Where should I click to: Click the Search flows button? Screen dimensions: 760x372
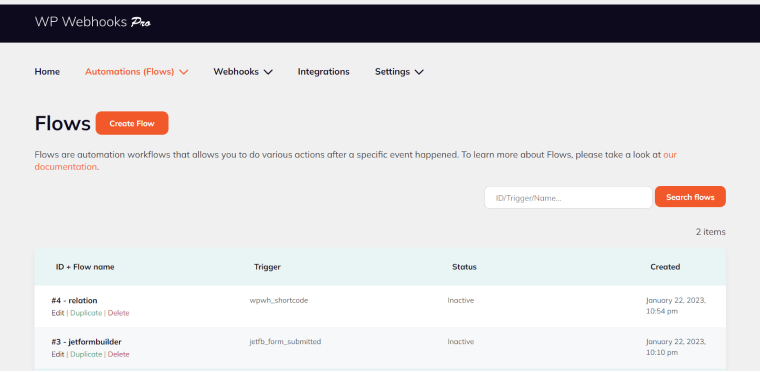(x=690, y=197)
